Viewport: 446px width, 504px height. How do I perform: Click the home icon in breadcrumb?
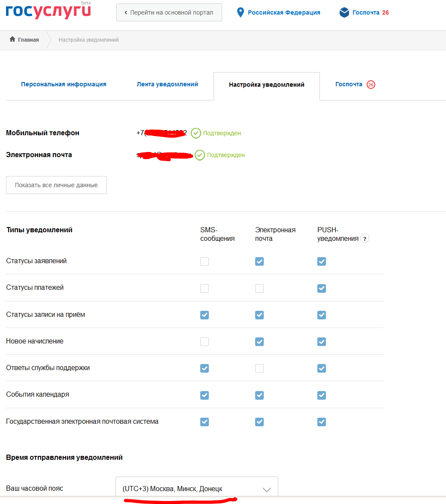12,39
